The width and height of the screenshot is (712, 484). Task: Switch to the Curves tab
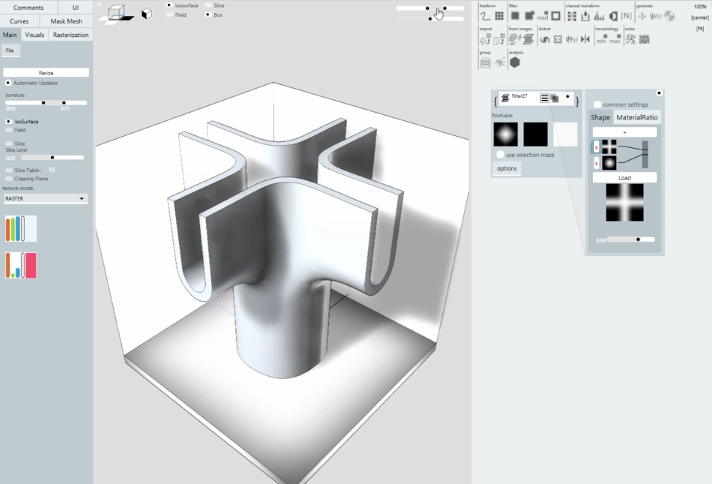(x=19, y=21)
